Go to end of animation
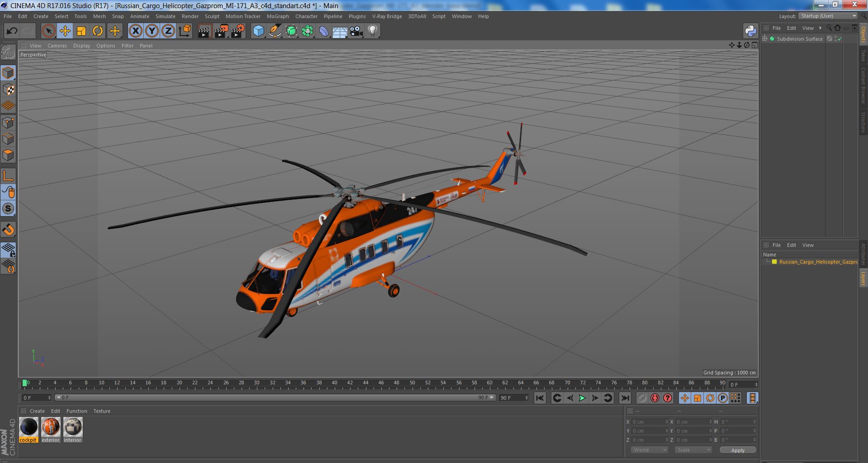 pyautogui.click(x=625, y=398)
